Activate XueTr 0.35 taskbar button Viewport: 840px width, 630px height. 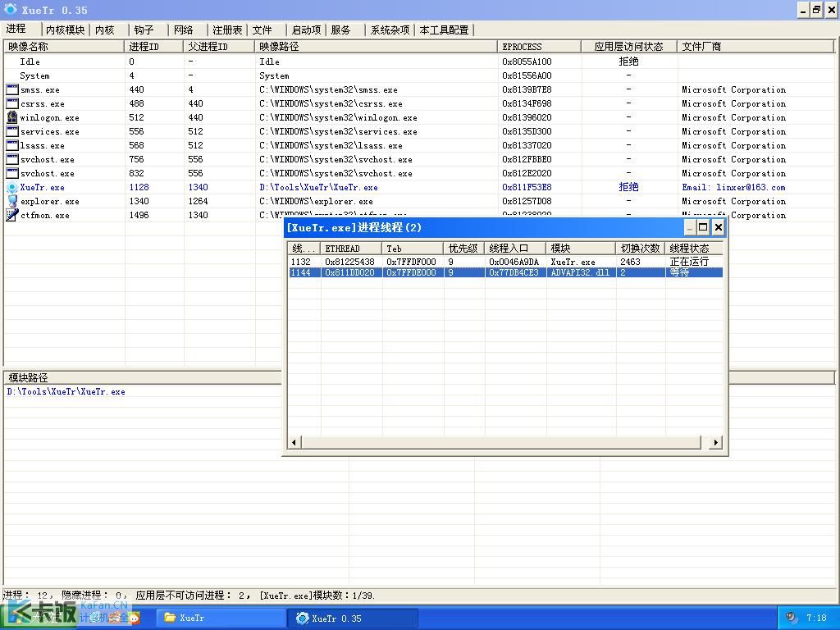[x=353, y=618]
